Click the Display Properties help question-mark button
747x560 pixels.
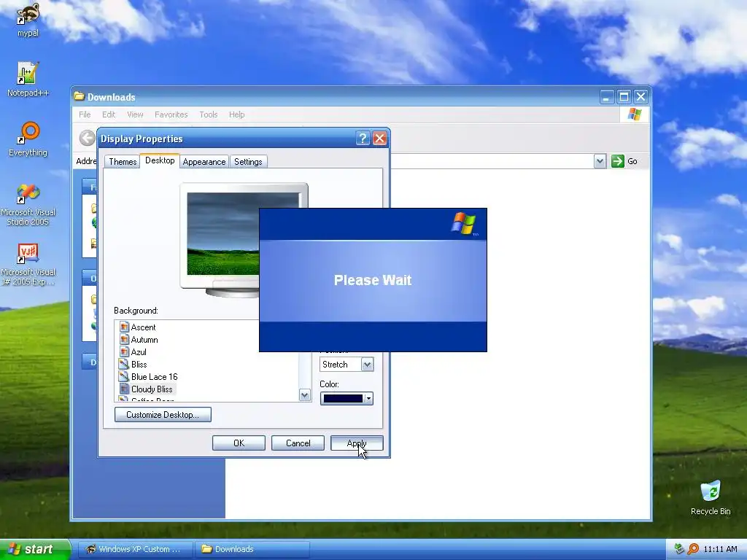click(x=363, y=139)
